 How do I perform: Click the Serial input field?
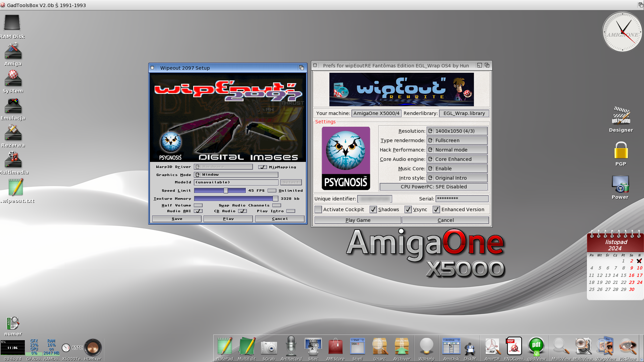462,199
